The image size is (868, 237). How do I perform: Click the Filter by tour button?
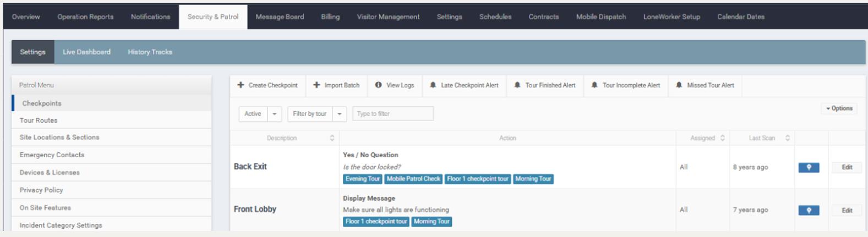click(310, 114)
